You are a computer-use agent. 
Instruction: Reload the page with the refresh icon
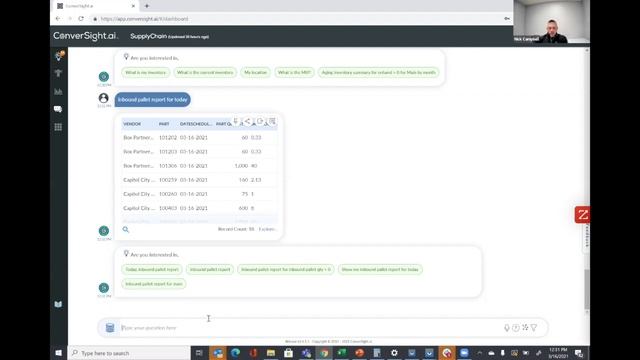tap(81, 19)
